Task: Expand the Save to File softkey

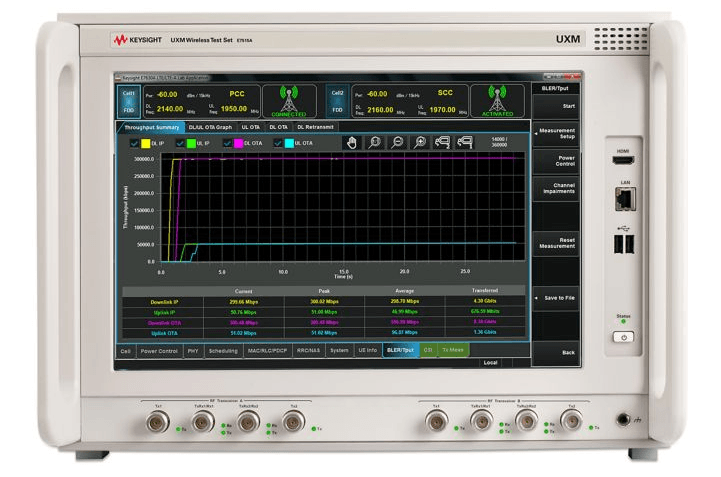Action: coord(555,298)
